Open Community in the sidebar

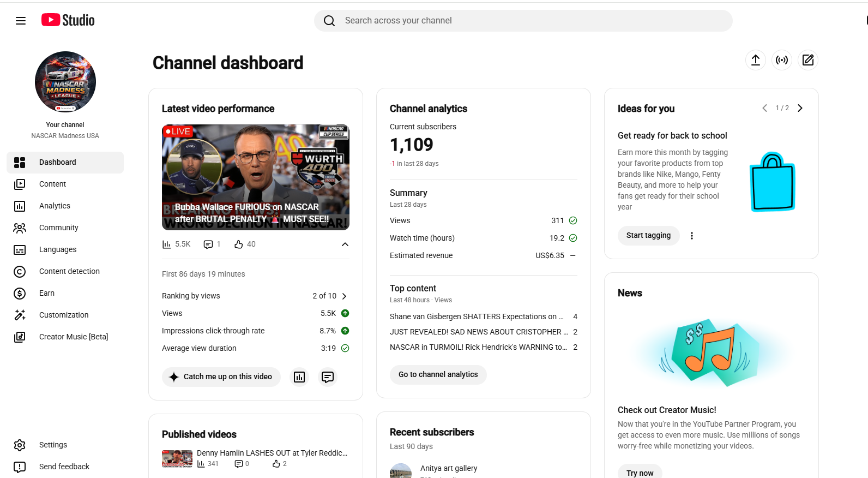65,228
